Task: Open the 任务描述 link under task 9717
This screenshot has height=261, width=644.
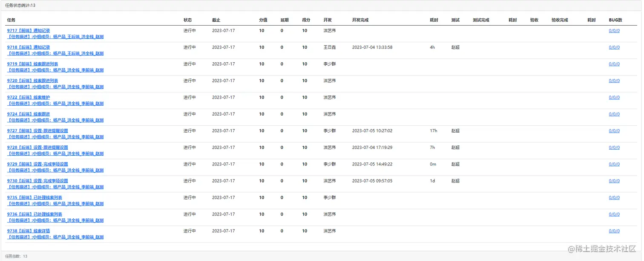Action: (x=55, y=37)
